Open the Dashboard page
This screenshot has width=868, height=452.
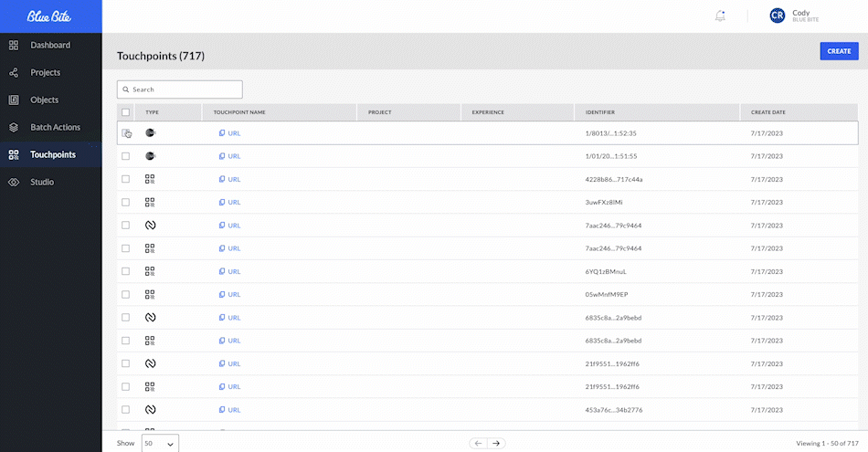click(x=50, y=46)
